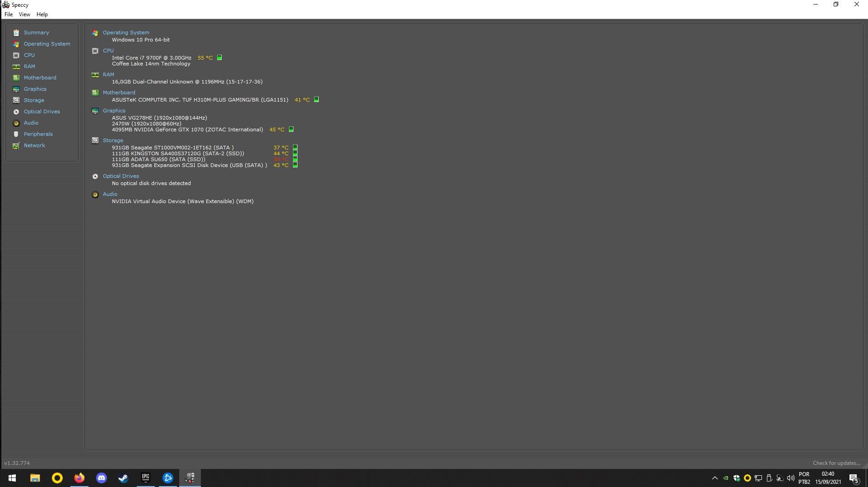Click the board icon beside Motherboard heading

pyautogui.click(x=95, y=93)
